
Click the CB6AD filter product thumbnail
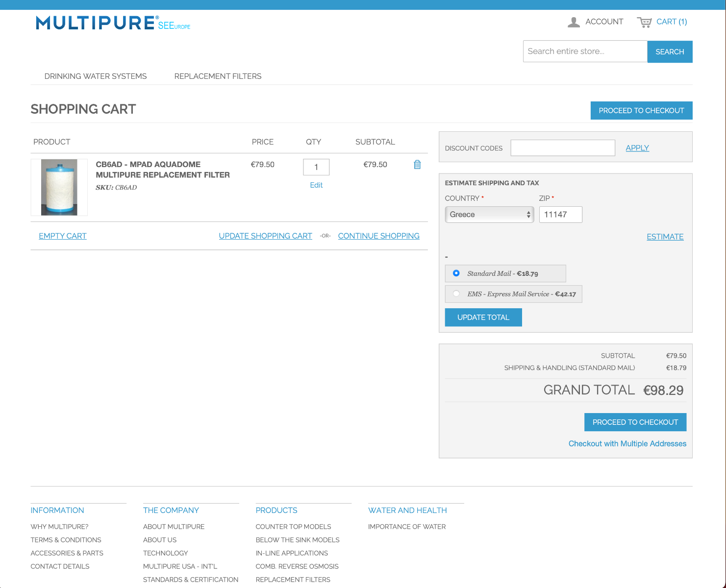[59, 187]
